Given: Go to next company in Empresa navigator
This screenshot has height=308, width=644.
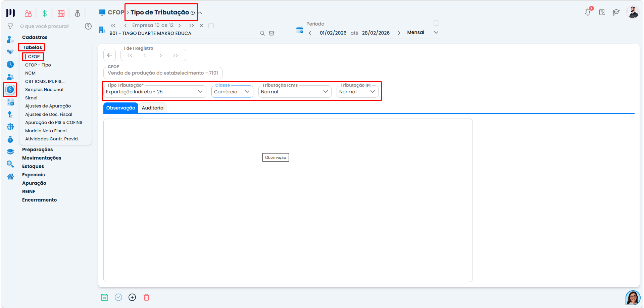Looking at the screenshot, I should (180, 26).
